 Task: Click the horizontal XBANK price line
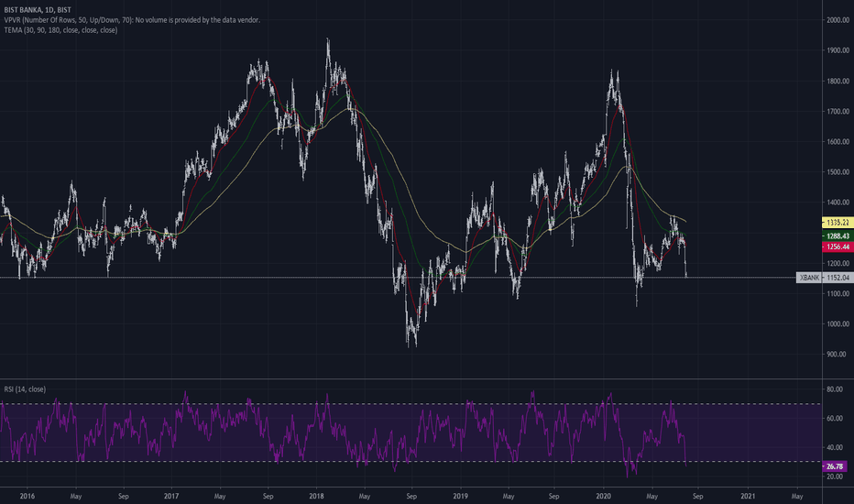coord(398,278)
